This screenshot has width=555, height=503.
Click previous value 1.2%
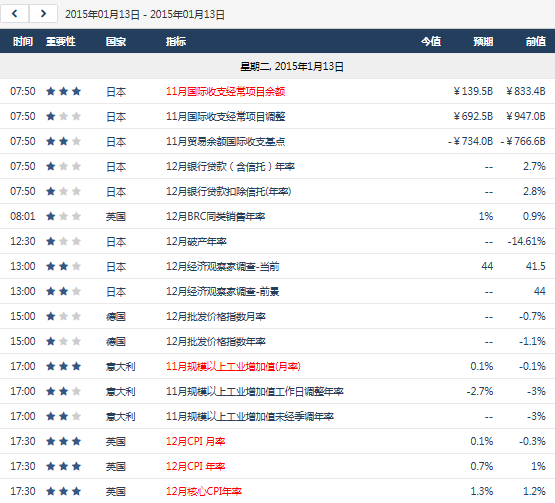point(534,491)
